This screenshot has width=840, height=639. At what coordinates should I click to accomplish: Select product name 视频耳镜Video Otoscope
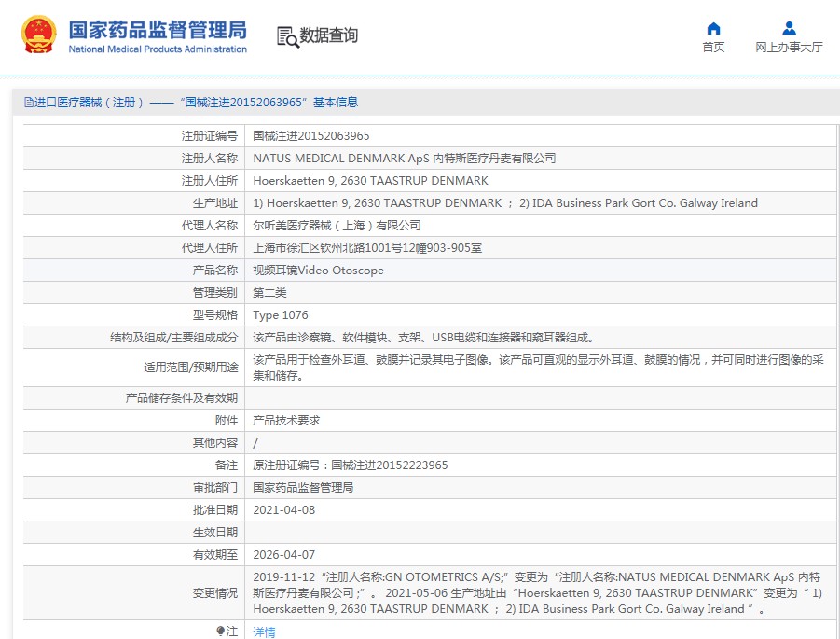[x=318, y=271]
